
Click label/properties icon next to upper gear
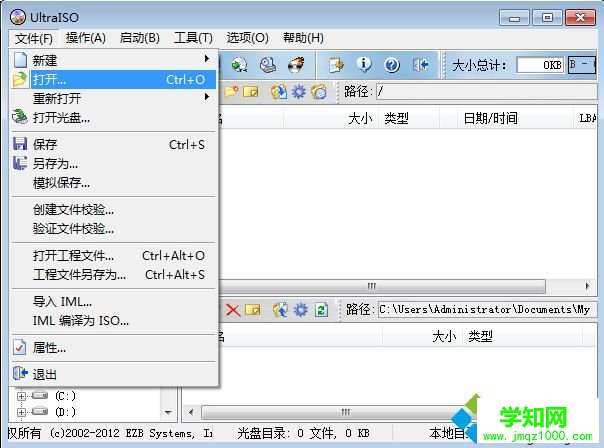[x=319, y=92]
